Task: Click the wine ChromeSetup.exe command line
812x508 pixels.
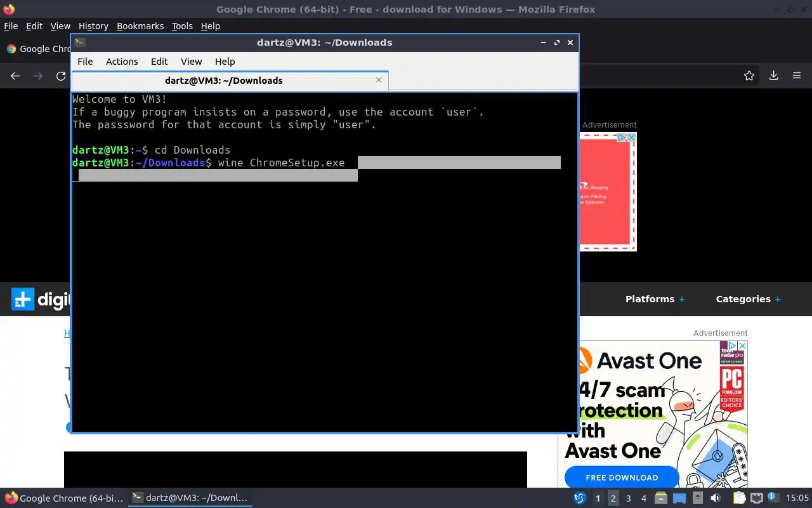Action: pyautogui.click(x=281, y=163)
